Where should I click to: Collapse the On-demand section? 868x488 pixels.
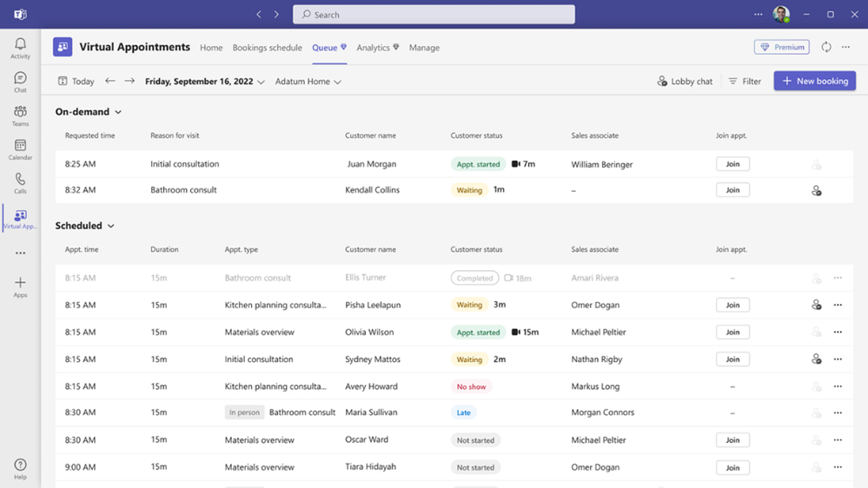pos(118,112)
